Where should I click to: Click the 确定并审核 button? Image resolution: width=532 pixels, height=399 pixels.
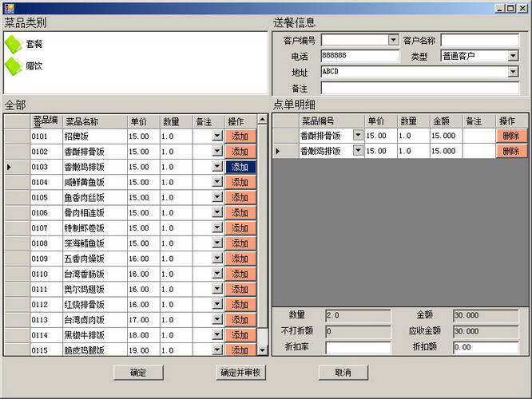coord(240,373)
